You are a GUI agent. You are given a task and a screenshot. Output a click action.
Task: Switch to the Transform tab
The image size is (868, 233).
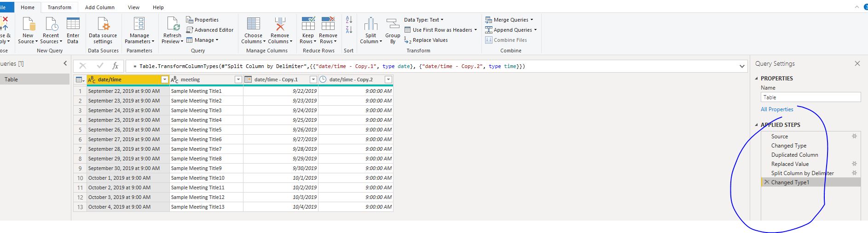tap(59, 7)
